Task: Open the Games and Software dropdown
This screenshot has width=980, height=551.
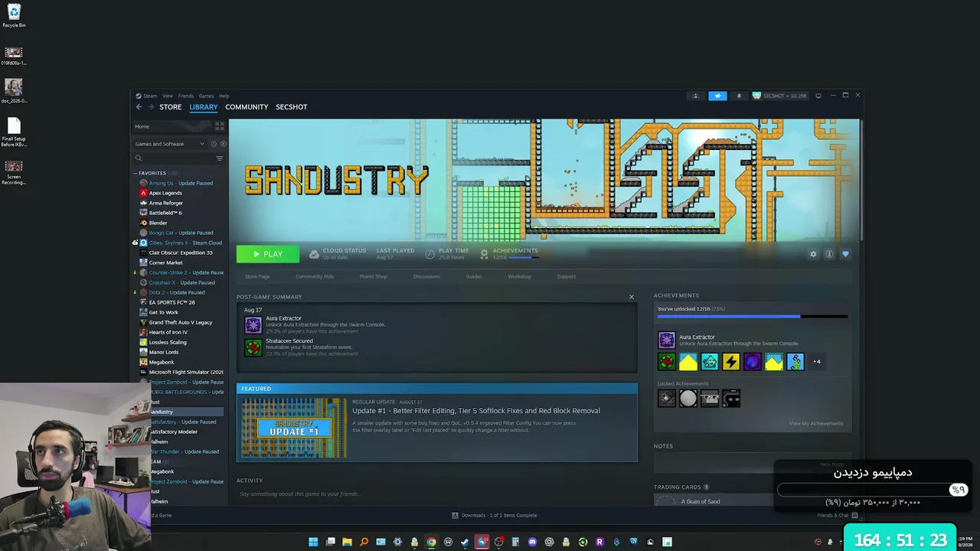Action: [170, 144]
